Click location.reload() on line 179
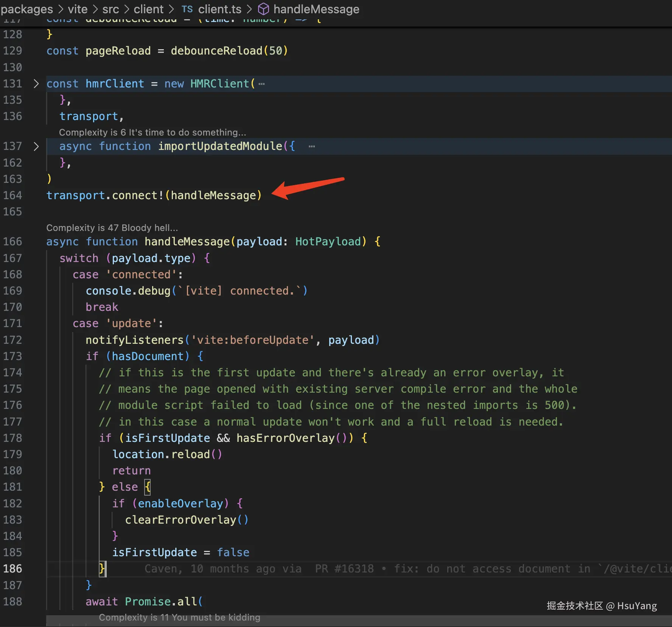This screenshot has height=627, width=672. click(167, 454)
